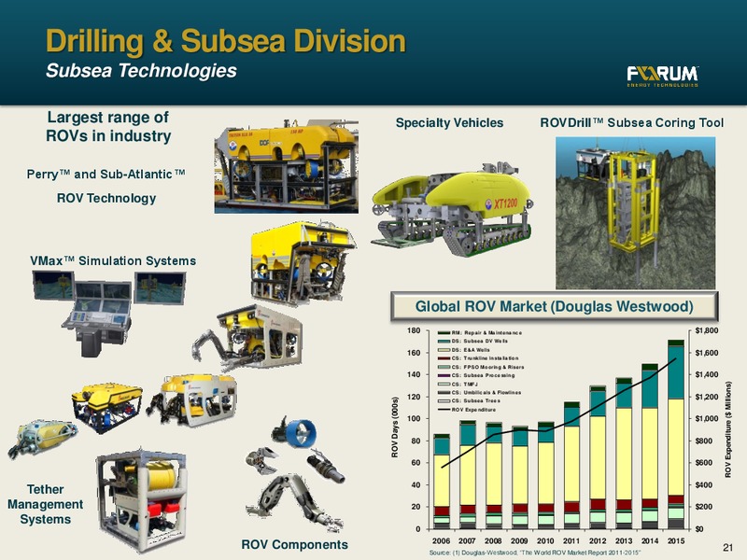Click the 'CS: Umbilicals & Flowlines' legend text
The height and width of the screenshot is (560, 747).
tap(486, 392)
